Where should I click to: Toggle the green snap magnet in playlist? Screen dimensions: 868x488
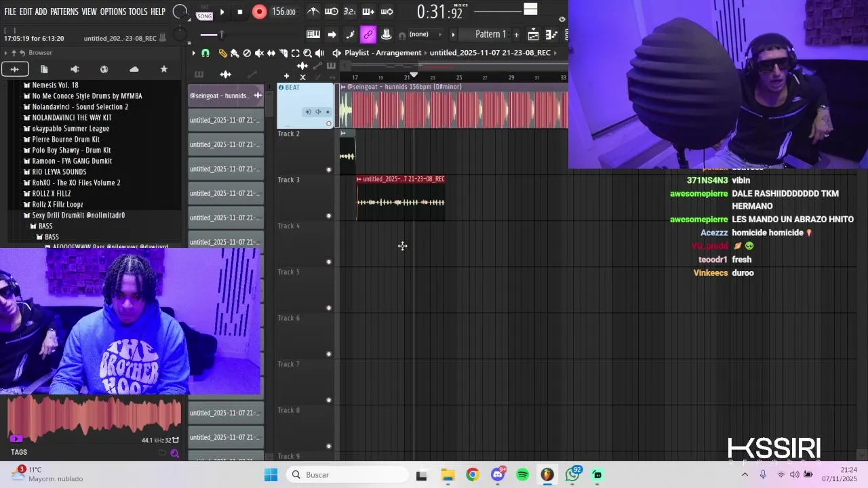(205, 53)
